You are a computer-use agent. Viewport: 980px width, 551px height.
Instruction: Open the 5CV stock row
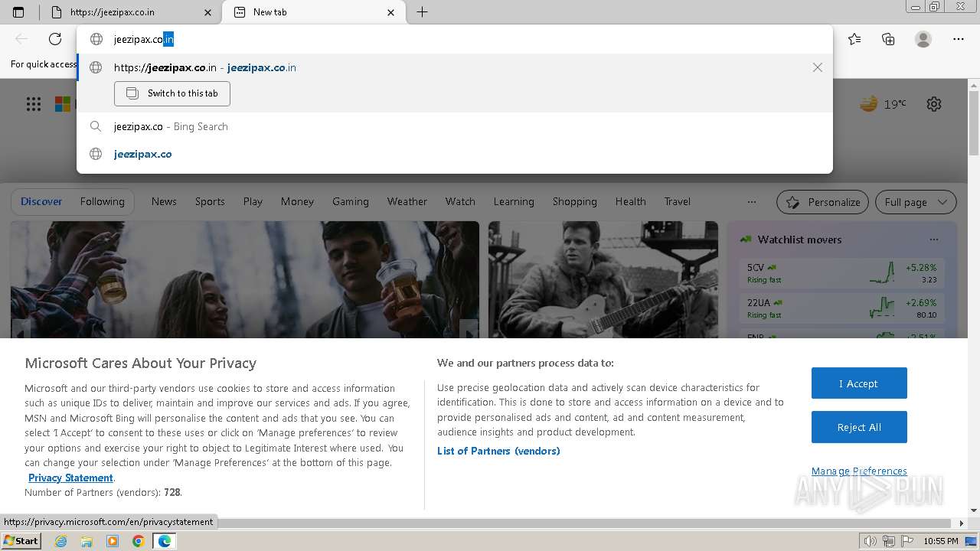(x=842, y=273)
